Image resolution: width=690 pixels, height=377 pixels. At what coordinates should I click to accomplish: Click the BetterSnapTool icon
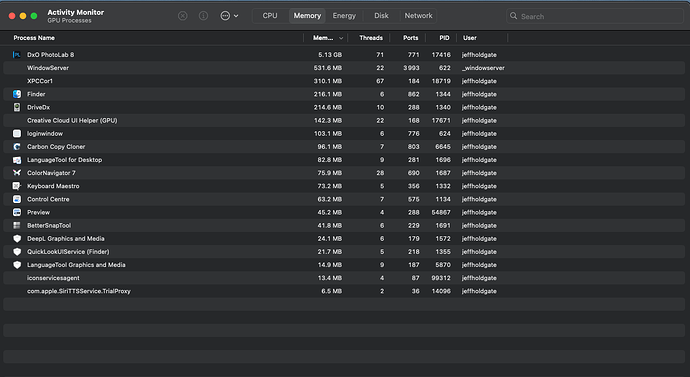point(17,226)
